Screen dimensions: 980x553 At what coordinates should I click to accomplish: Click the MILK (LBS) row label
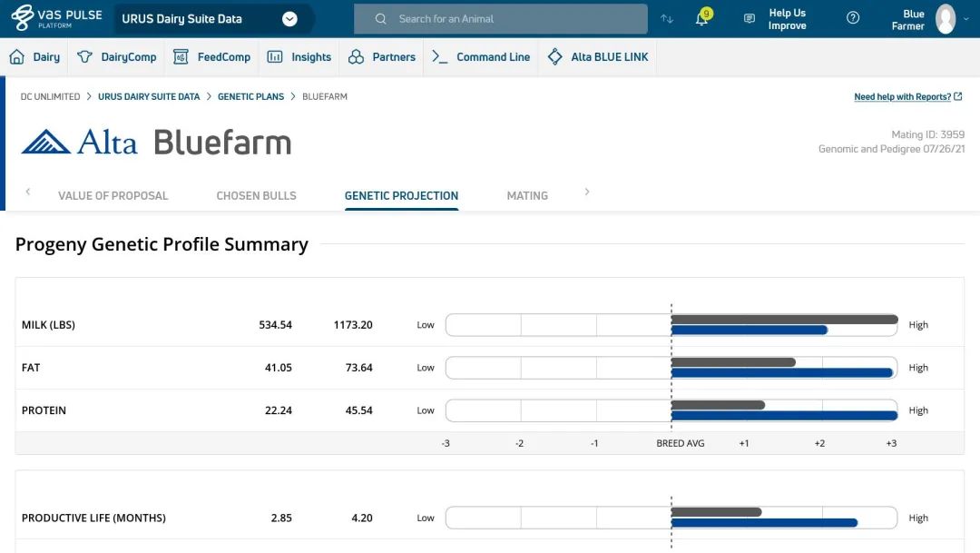click(48, 325)
